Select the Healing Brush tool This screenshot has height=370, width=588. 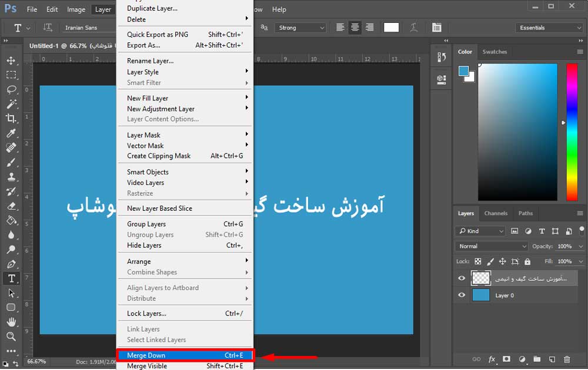tap(11, 147)
